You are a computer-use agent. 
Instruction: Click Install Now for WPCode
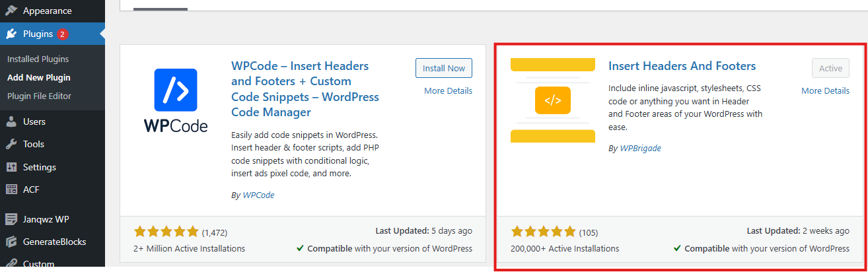point(444,68)
